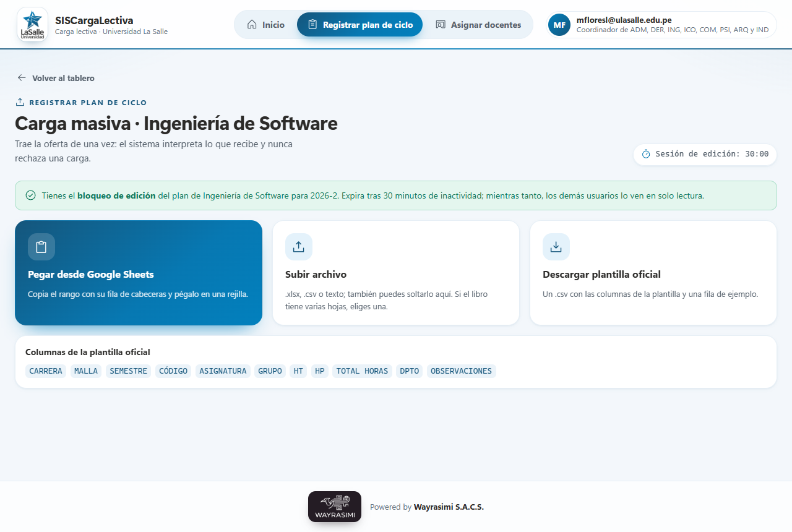Click Descargar plantilla oficial title
This screenshot has width=792, height=532.
point(601,274)
